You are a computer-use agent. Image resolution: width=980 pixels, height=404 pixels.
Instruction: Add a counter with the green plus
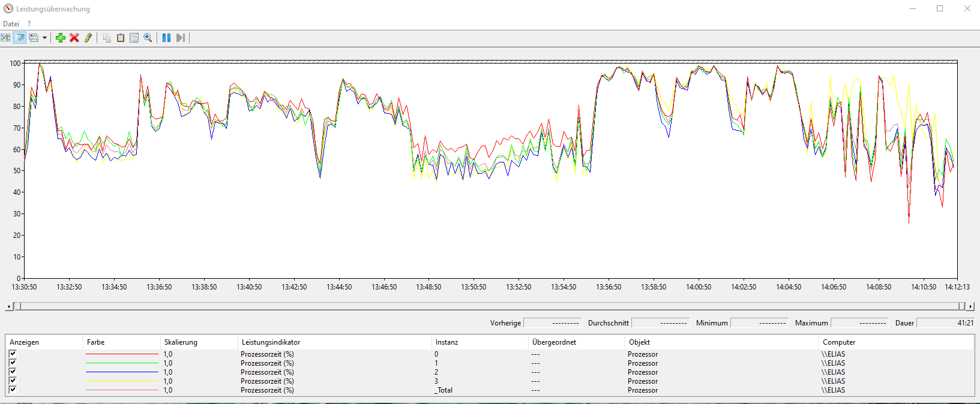point(61,38)
